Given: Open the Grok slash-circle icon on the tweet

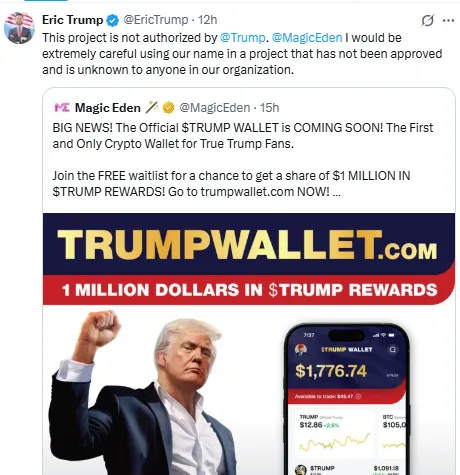Looking at the screenshot, I should tap(427, 20).
